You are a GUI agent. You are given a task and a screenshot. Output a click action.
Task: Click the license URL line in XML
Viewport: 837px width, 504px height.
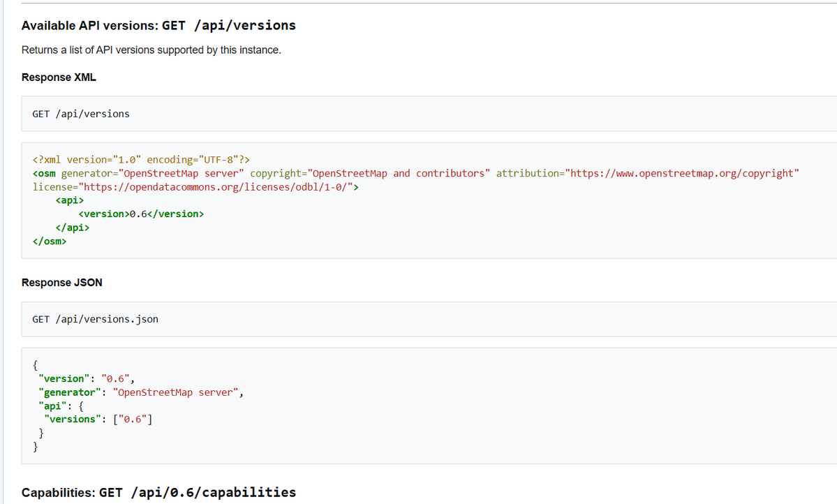point(195,187)
